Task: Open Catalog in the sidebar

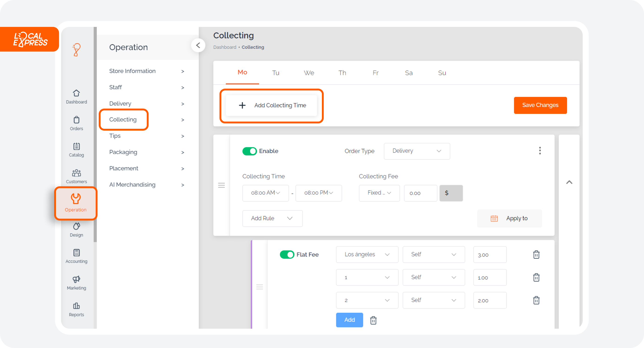Action: click(76, 150)
